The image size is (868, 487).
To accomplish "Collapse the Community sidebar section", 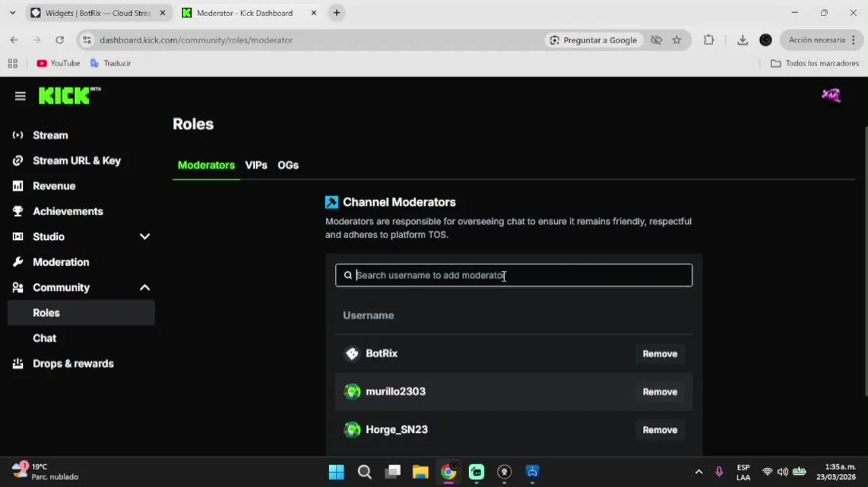I will 145,287.
